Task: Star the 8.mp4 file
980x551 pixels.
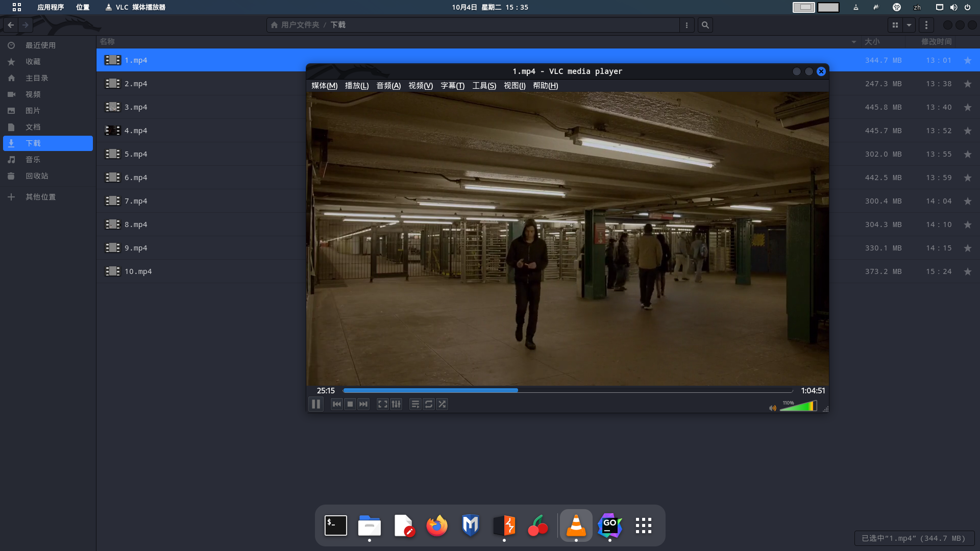Action: (x=968, y=224)
